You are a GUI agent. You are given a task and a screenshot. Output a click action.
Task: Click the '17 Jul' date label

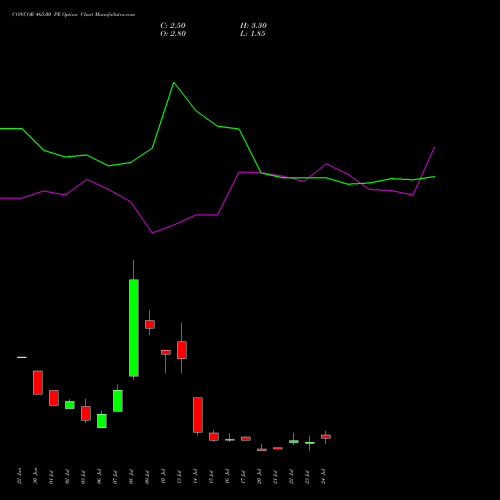(243, 476)
